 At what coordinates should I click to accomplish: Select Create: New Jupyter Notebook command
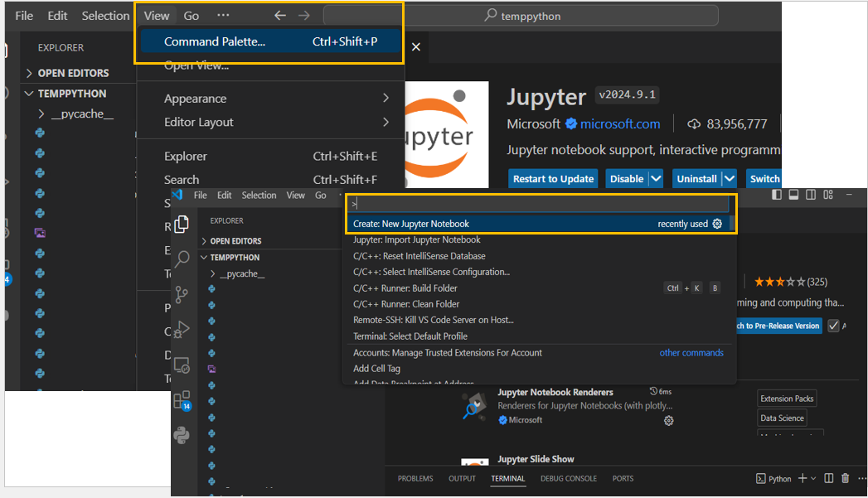(538, 224)
